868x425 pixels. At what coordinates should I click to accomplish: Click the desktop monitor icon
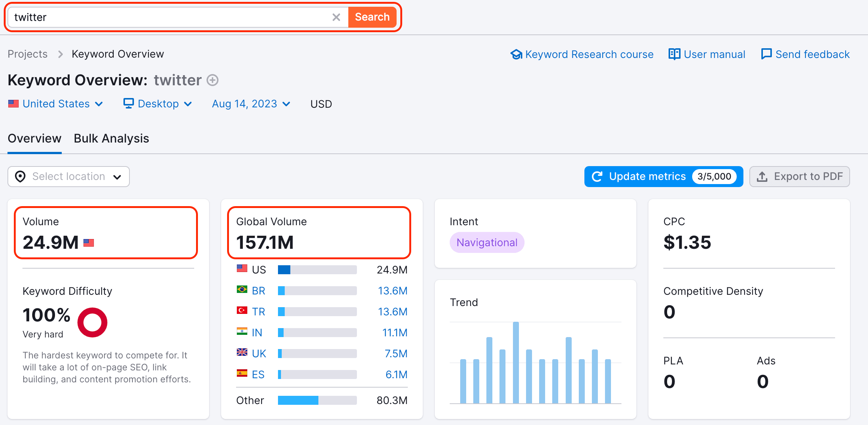coord(129,103)
